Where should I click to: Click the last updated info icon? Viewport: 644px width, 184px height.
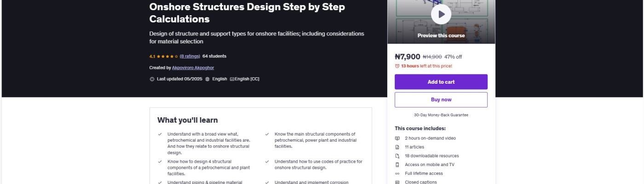click(x=152, y=79)
